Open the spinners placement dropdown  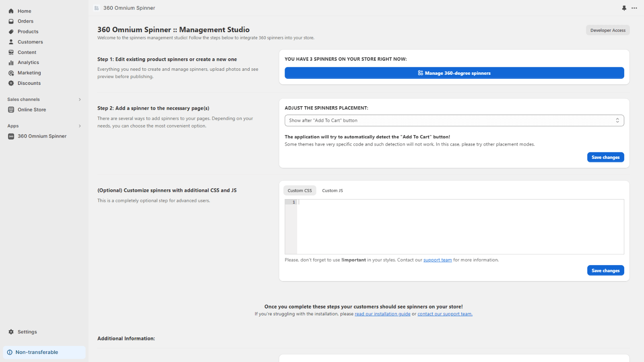point(454,121)
